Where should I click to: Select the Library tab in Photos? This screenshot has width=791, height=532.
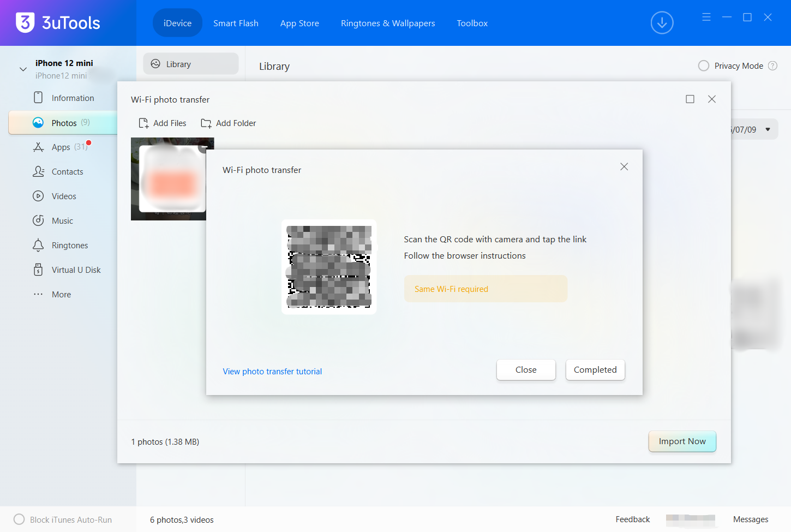(x=191, y=64)
